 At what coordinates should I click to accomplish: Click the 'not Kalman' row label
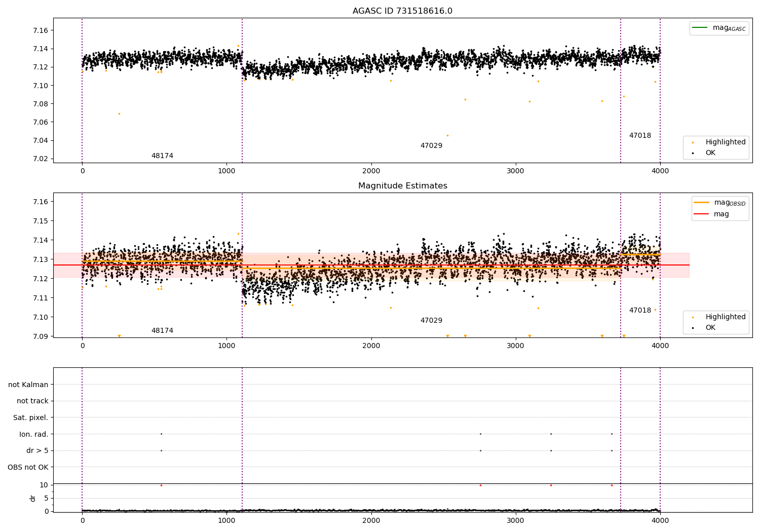click(28, 385)
